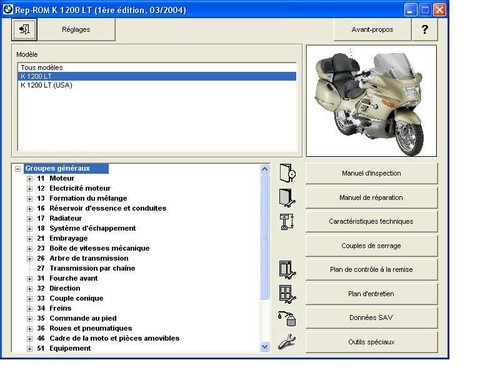Click the K 1200 LT motorcycle image
Screen dimensions: 500x375
coord(371,101)
